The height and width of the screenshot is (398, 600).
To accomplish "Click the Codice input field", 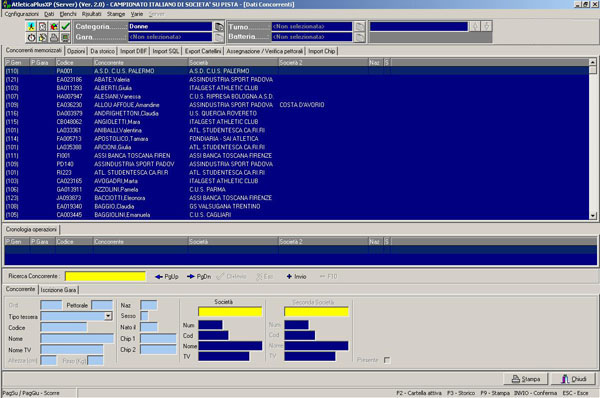I will [x=64, y=327].
